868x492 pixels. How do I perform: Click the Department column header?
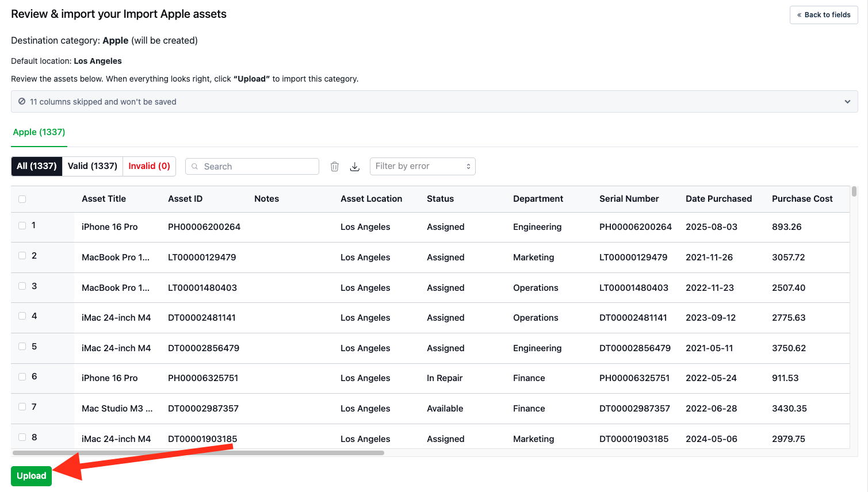coord(538,199)
